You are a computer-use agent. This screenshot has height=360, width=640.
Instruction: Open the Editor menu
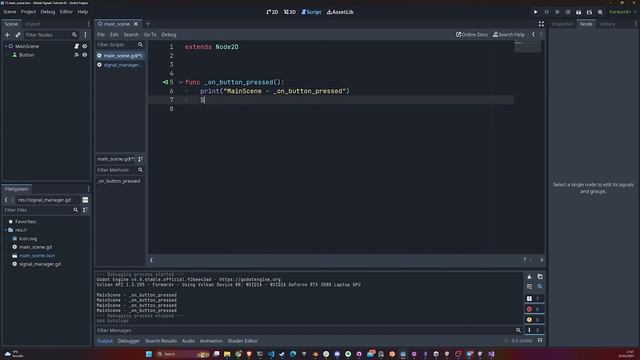(66, 12)
